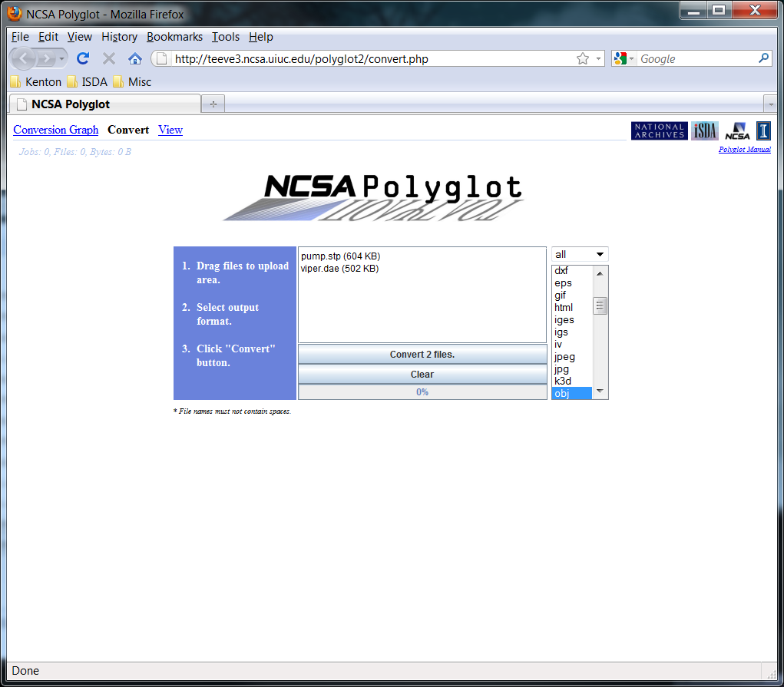Open the Tools menu

coord(226,37)
